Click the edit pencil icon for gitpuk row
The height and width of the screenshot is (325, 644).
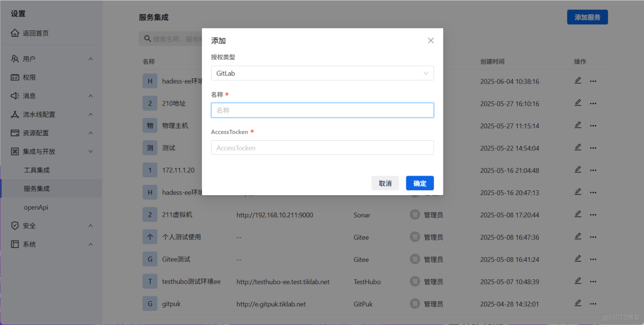[x=578, y=303]
